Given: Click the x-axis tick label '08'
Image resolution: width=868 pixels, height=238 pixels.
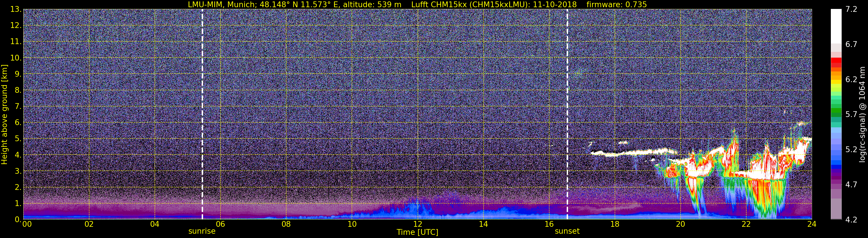Looking at the screenshot, I should coord(286,224).
